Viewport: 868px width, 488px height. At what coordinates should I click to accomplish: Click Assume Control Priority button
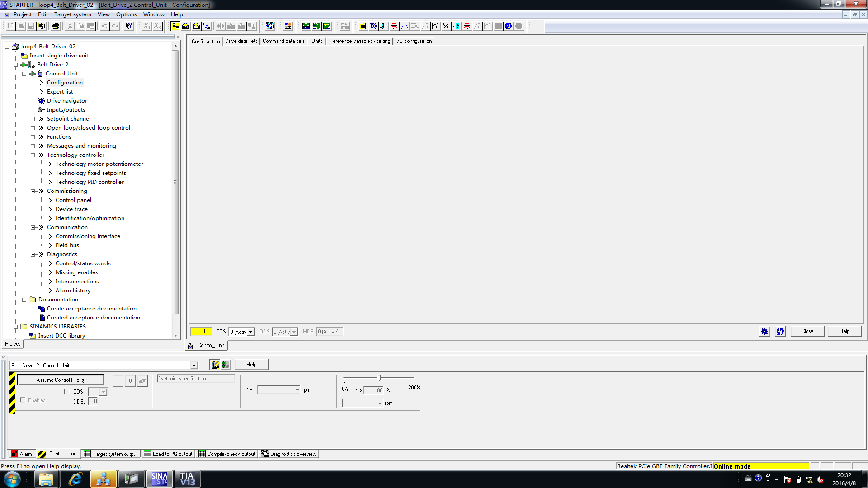(61, 380)
